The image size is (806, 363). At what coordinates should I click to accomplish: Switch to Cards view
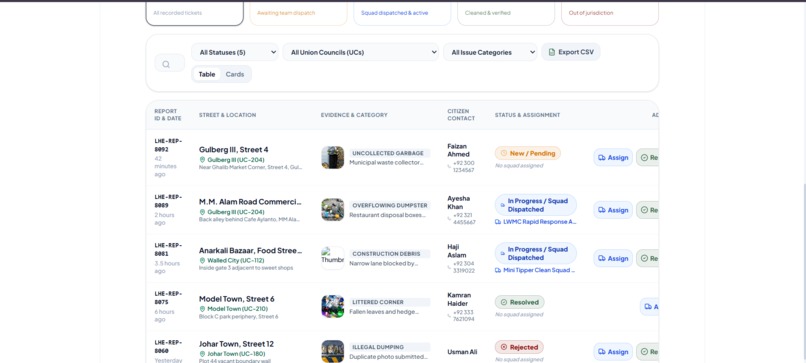point(235,74)
